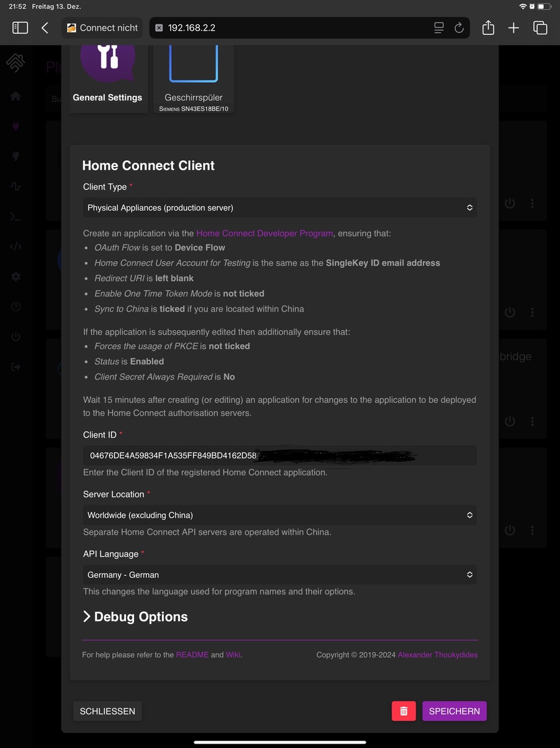Viewport: 560px width, 748px height.
Task: Toggle the Safari sidebar panel icon
Action: pos(20,28)
